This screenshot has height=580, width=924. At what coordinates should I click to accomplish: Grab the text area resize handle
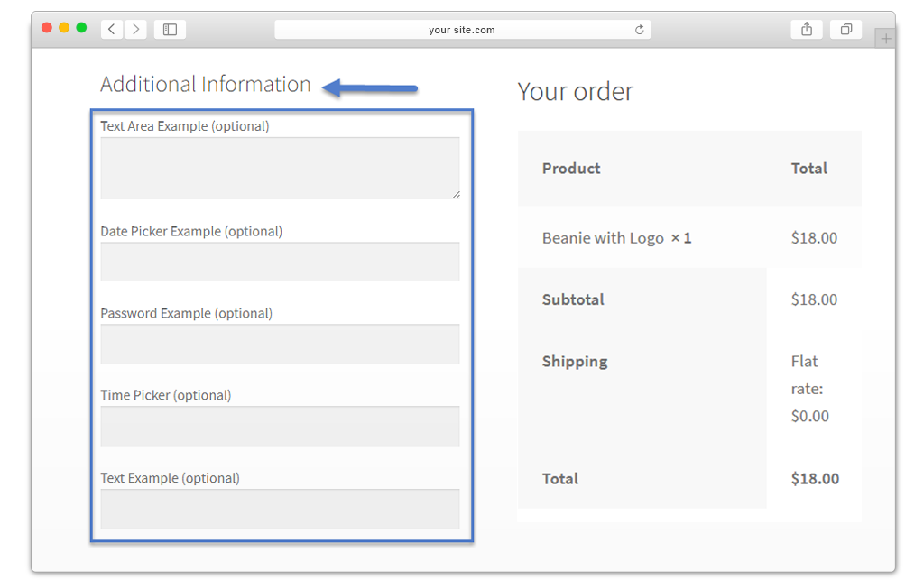click(x=456, y=194)
